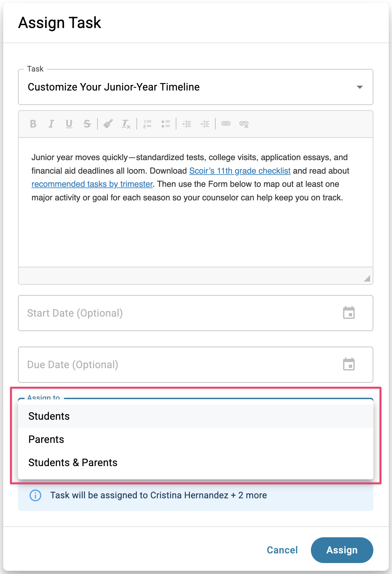Decrease the indent of the paragraph
The image size is (392, 574).
tap(187, 124)
